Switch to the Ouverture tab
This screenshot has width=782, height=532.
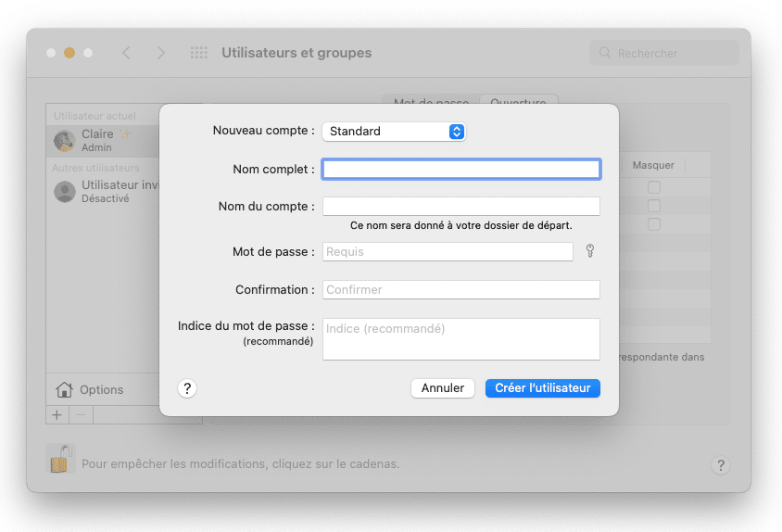pyautogui.click(x=519, y=101)
